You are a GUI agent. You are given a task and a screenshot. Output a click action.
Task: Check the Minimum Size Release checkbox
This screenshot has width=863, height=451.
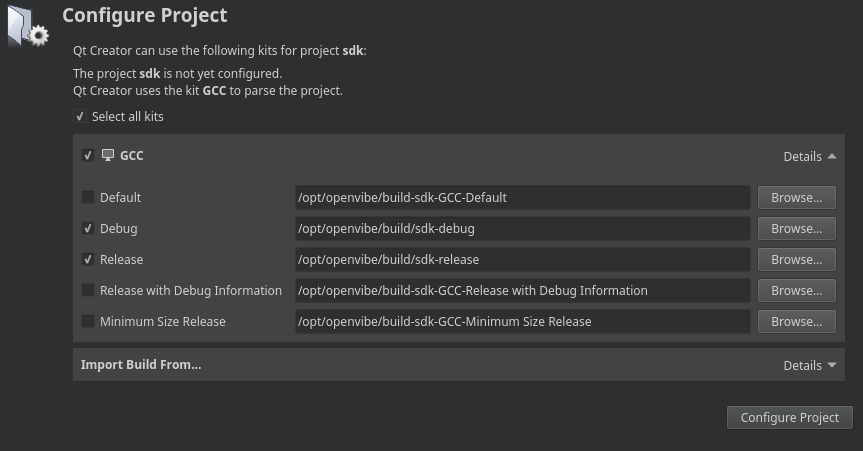point(88,322)
